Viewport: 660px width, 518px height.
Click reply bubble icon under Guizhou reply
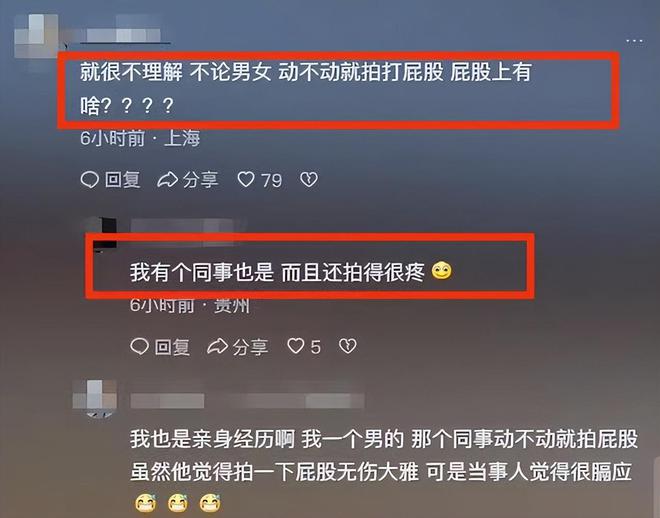139,346
